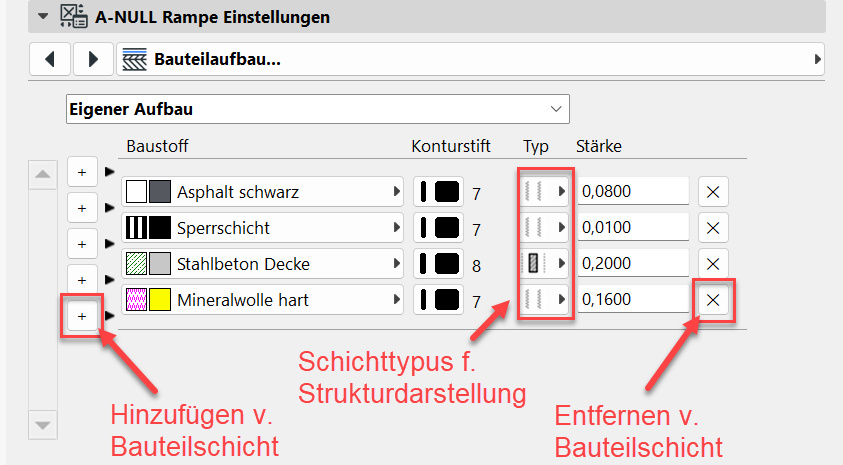This screenshot has width=843, height=465.
Task: Open layer type for Asphalt schwarz
Action: pos(546,192)
